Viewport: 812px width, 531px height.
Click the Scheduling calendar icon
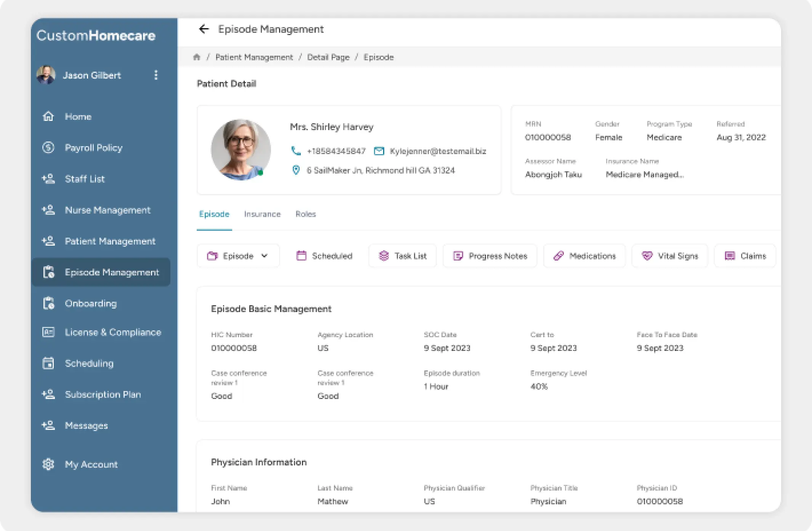48,363
